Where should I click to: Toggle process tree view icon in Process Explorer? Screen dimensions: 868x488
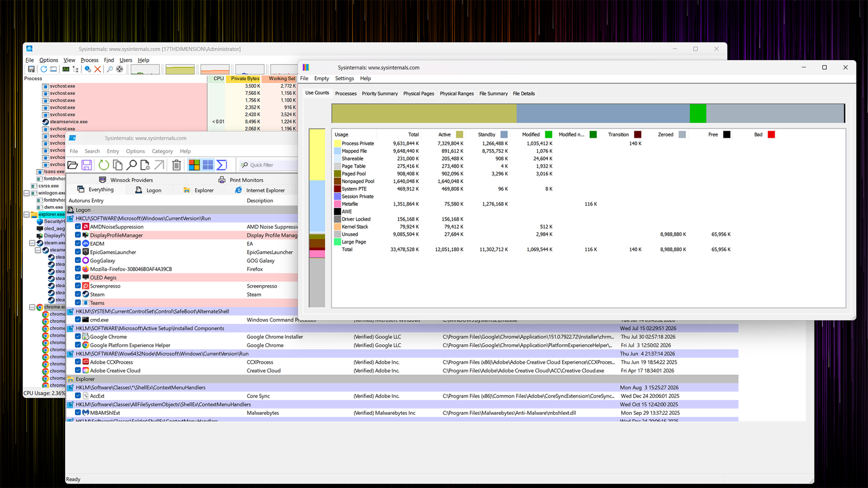tap(75, 69)
